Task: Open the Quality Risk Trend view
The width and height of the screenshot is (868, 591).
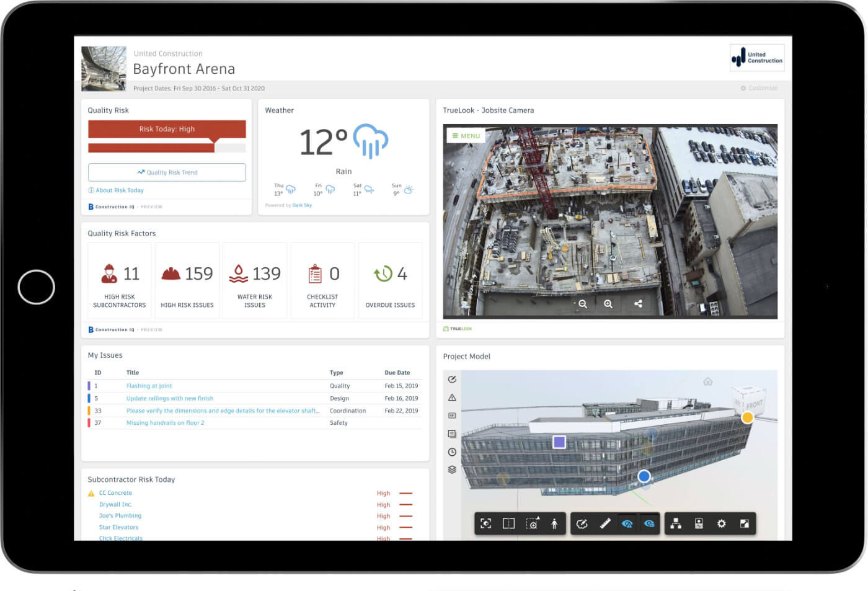Action: [166, 172]
